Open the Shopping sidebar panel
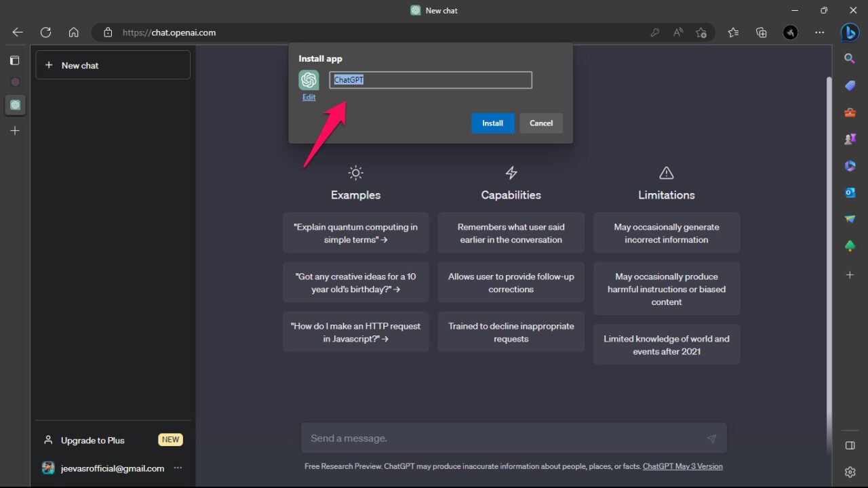Viewport: 868px width, 488px height. click(x=850, y=85)
